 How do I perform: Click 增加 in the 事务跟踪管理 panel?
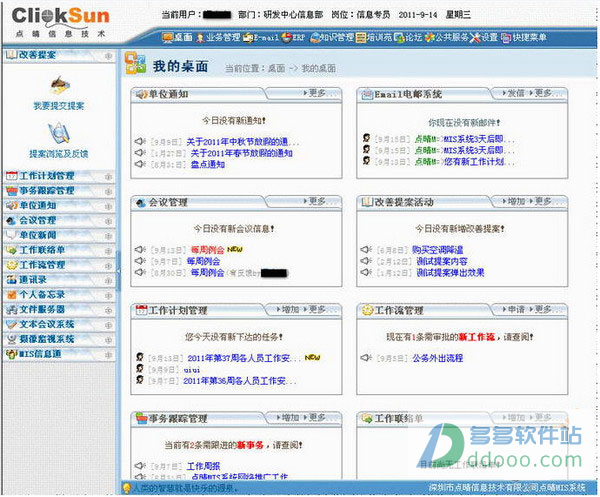coord(288,418)
